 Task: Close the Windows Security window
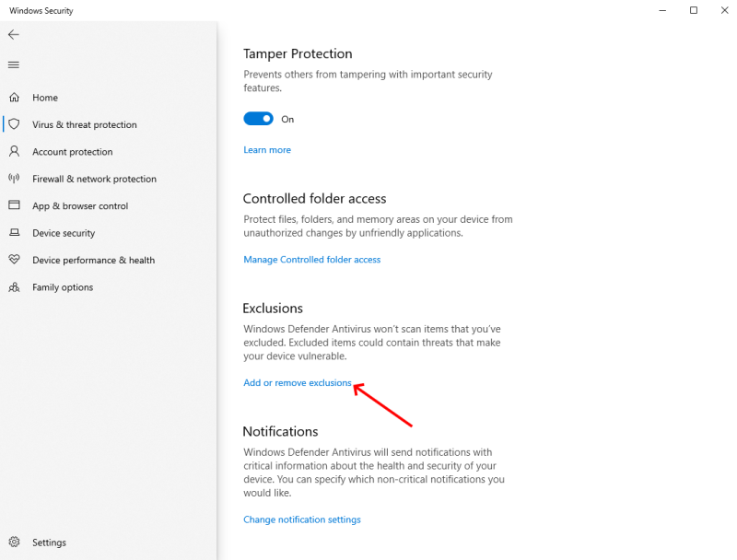[x=724, y=10]
